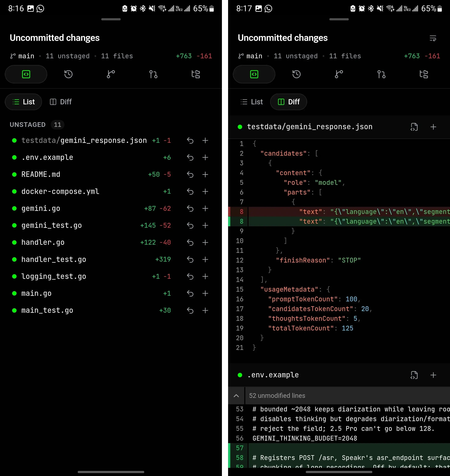Discard changes to gemini_test.go

[x=190, y=226]
